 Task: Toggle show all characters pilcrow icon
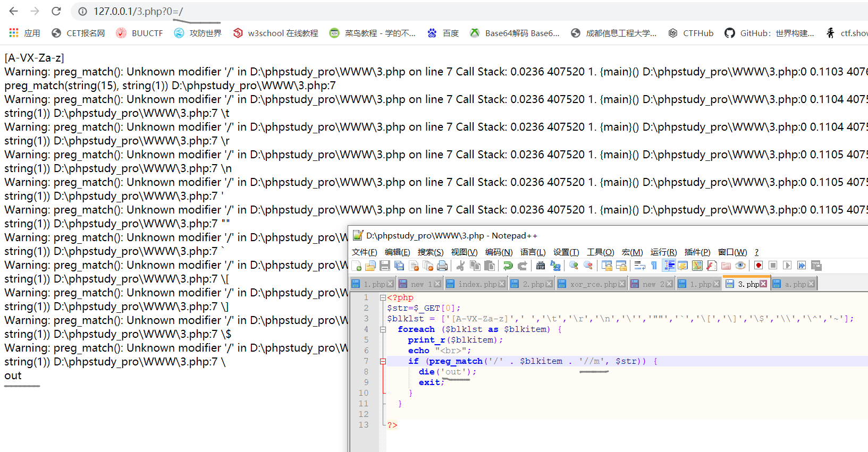click(x=654, y=266)
